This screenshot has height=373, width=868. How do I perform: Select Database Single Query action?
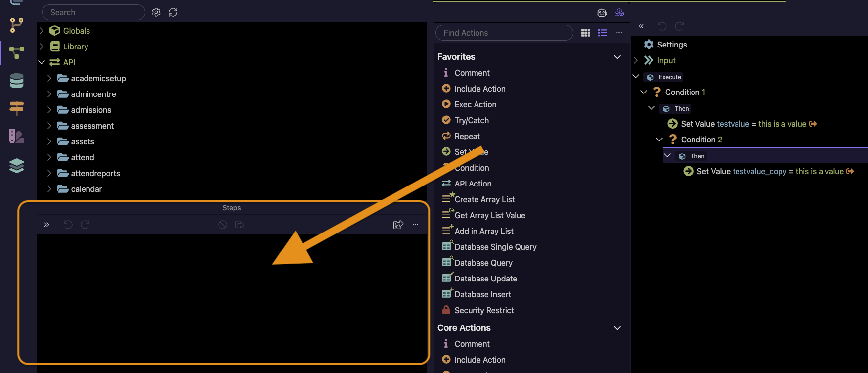point(495,247)
